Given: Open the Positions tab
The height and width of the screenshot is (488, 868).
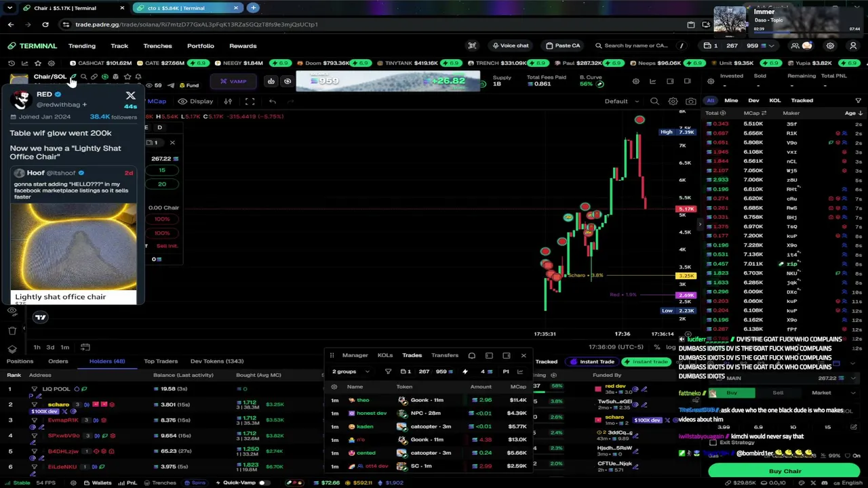Looking at the screenshot, I should click(20, 361).
